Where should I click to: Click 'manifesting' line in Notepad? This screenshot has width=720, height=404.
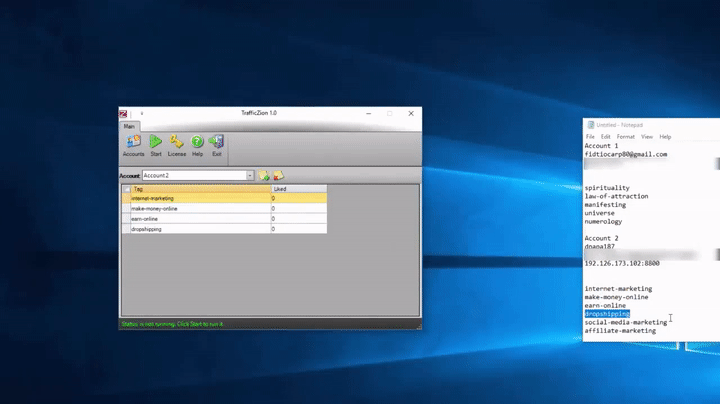pyautogui.click(x=605, y=205)
